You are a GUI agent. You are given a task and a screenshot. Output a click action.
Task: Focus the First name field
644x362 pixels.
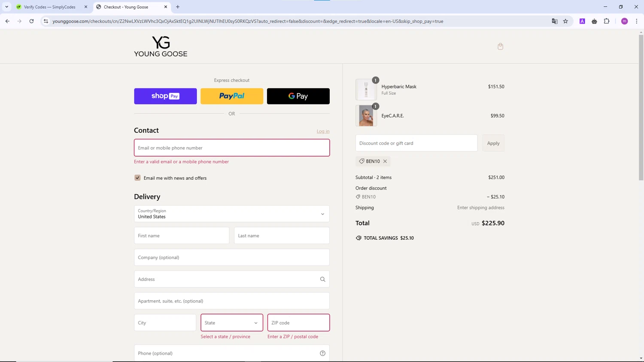[182, 235]
